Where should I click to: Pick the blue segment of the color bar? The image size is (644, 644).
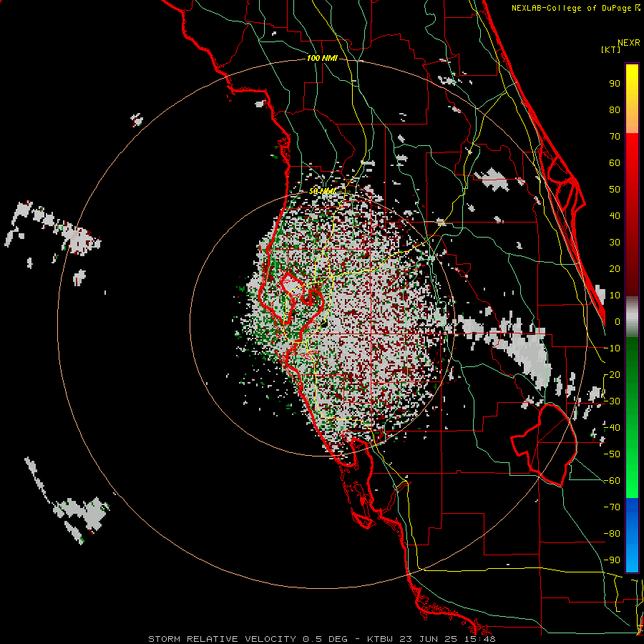coord(632,535)
